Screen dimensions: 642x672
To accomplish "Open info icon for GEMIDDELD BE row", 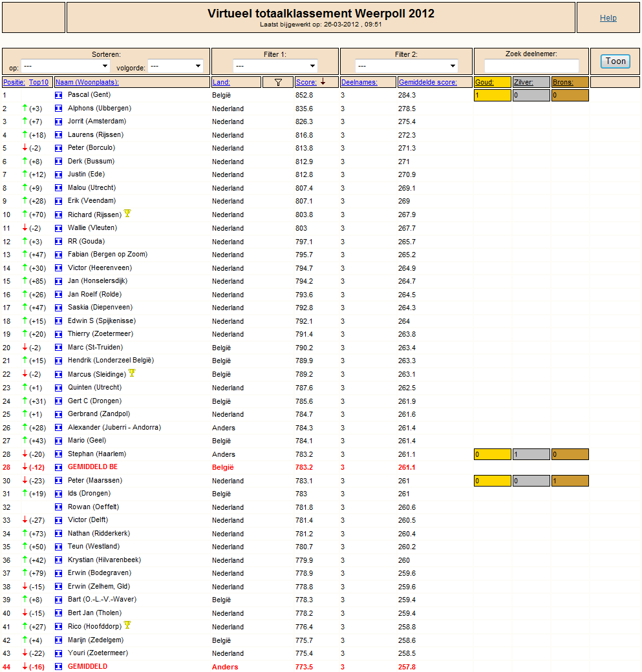I will pyautogui.click(x=58, y=468).
